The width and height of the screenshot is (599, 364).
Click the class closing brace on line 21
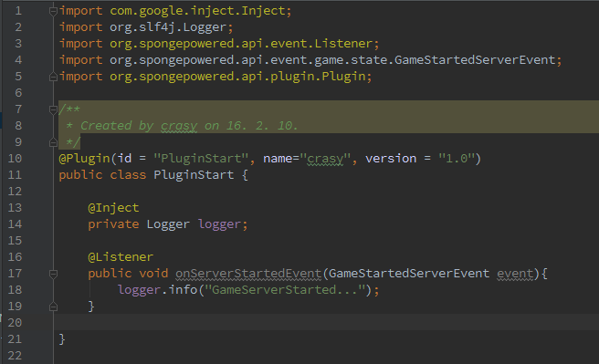pos(62,339)
